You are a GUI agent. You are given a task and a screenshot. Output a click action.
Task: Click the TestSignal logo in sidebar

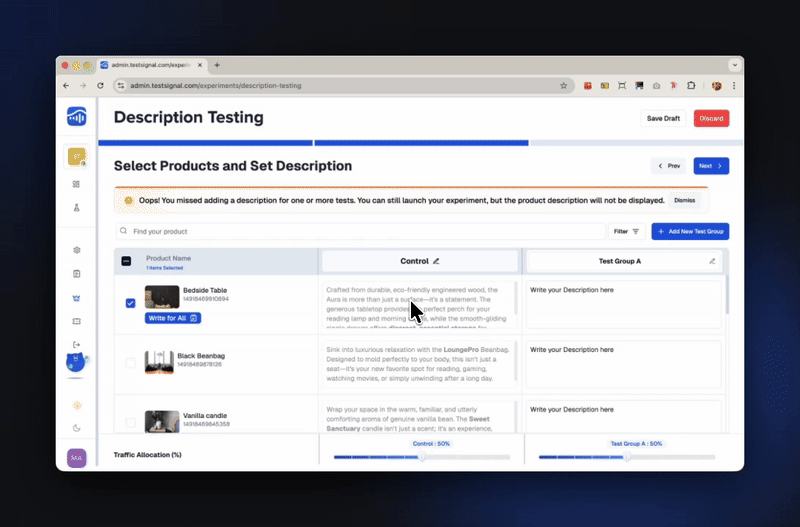coord(77,117)
